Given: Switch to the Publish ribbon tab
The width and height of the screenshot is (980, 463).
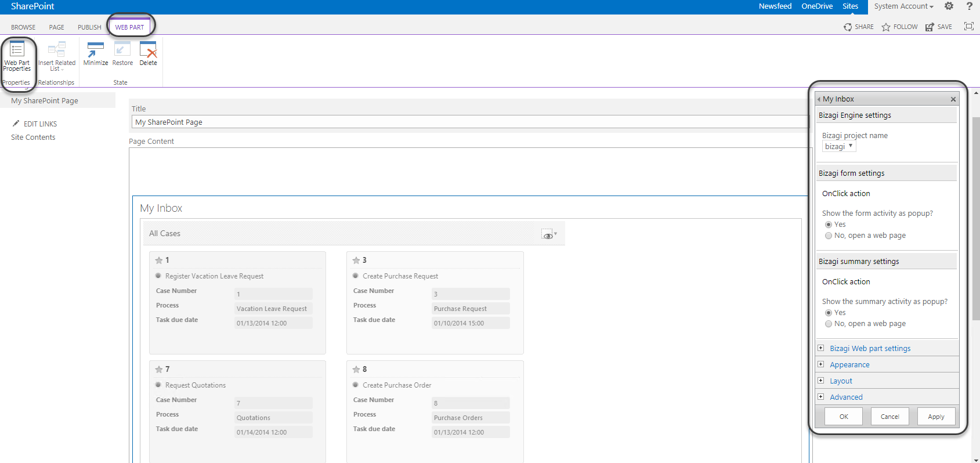Looking at the screenshot, I should [89, 27].
